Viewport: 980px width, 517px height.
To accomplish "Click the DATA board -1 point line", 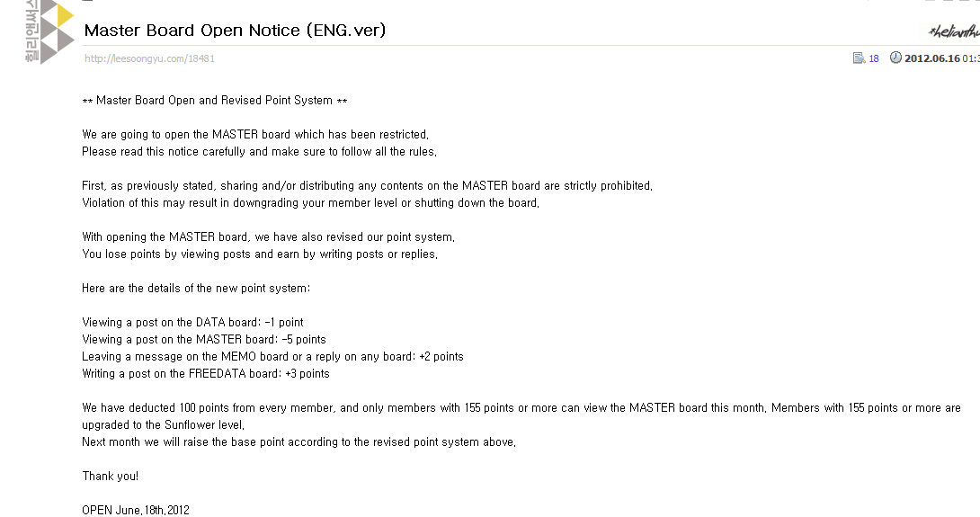I will [192, 322].
